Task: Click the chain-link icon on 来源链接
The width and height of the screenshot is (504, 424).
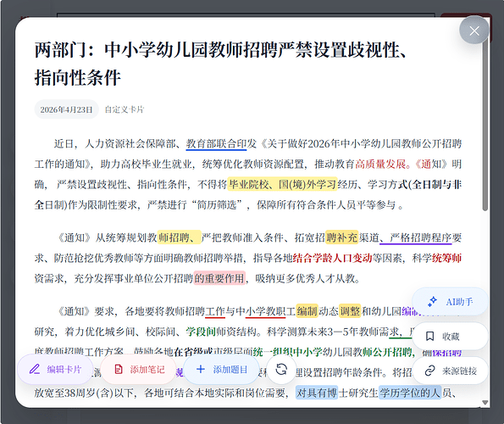Action: click(x=429, y=371)
